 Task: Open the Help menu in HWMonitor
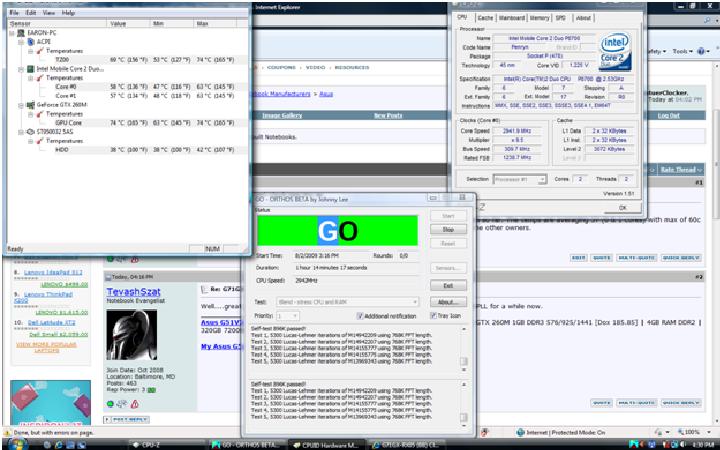[x=68, y=13]
